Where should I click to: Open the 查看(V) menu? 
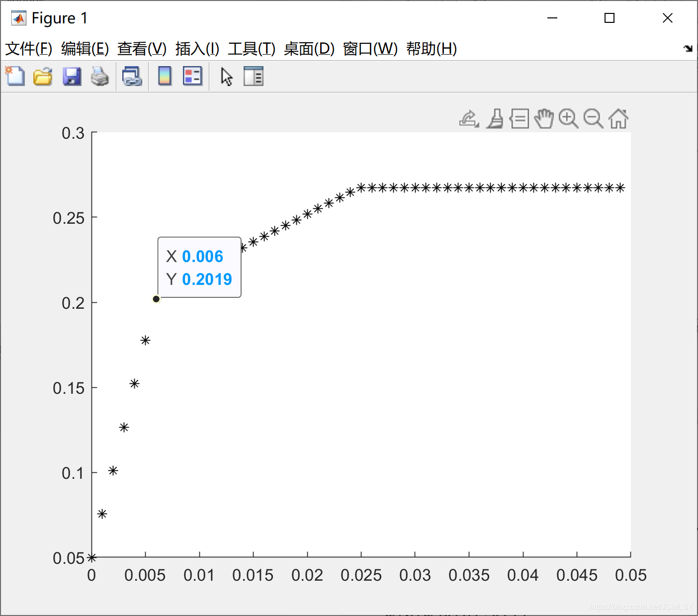tap(142, 49)
